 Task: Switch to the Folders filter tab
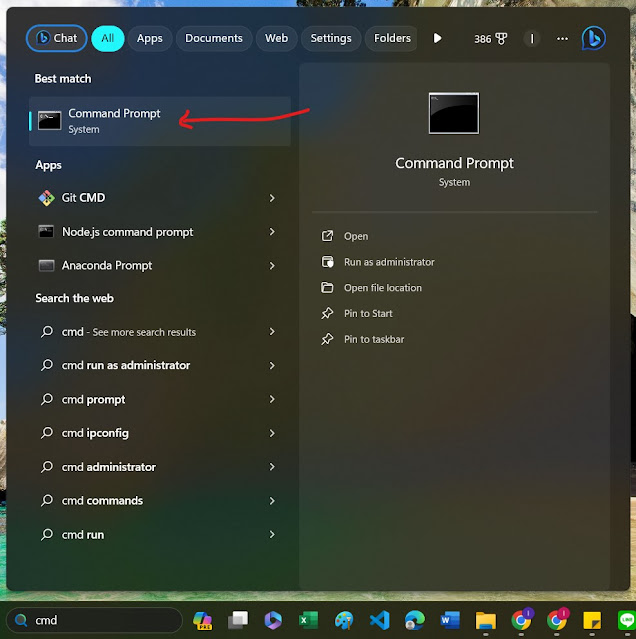(391, 38)
